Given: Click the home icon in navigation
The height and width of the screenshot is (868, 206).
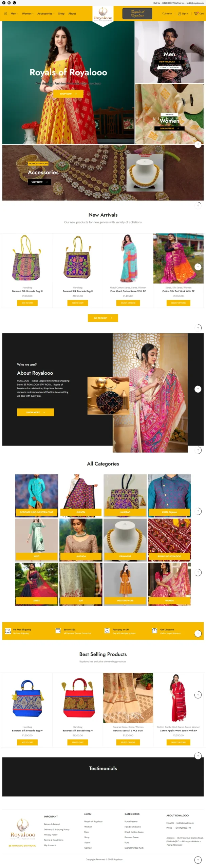Looking at the screenshot, I should [x=5, y=14].
